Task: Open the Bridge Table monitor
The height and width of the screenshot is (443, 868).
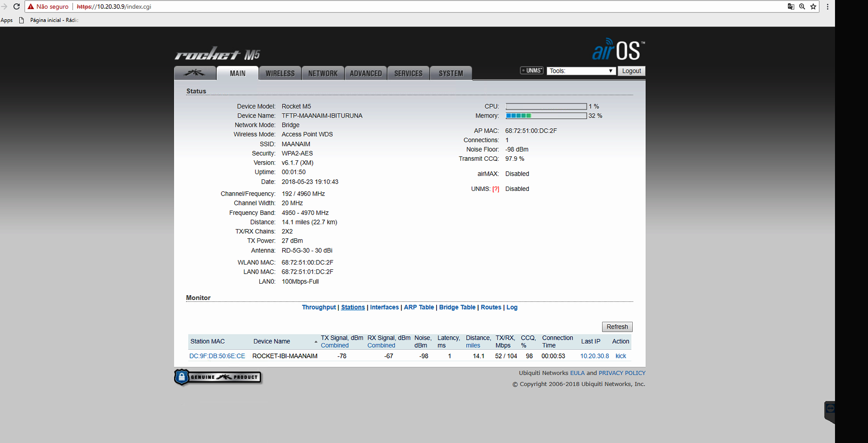Action: [457, 308]
